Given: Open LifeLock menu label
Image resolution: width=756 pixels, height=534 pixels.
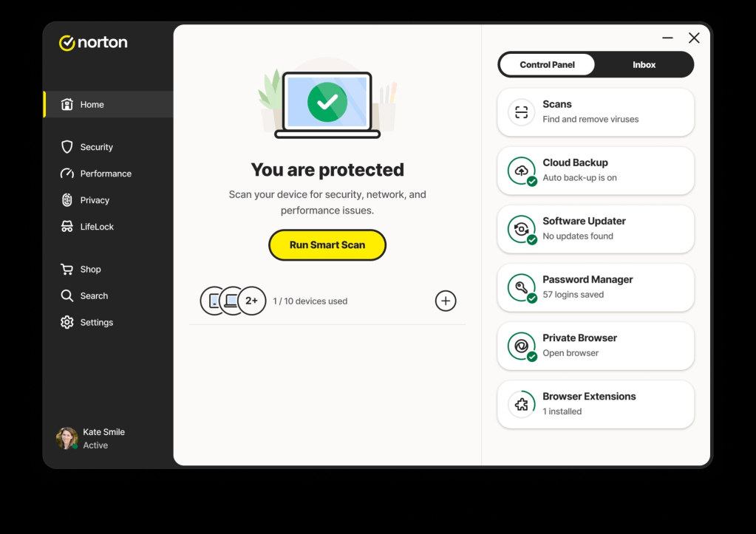Looking at the screenshot, I should tap(97, 227).
